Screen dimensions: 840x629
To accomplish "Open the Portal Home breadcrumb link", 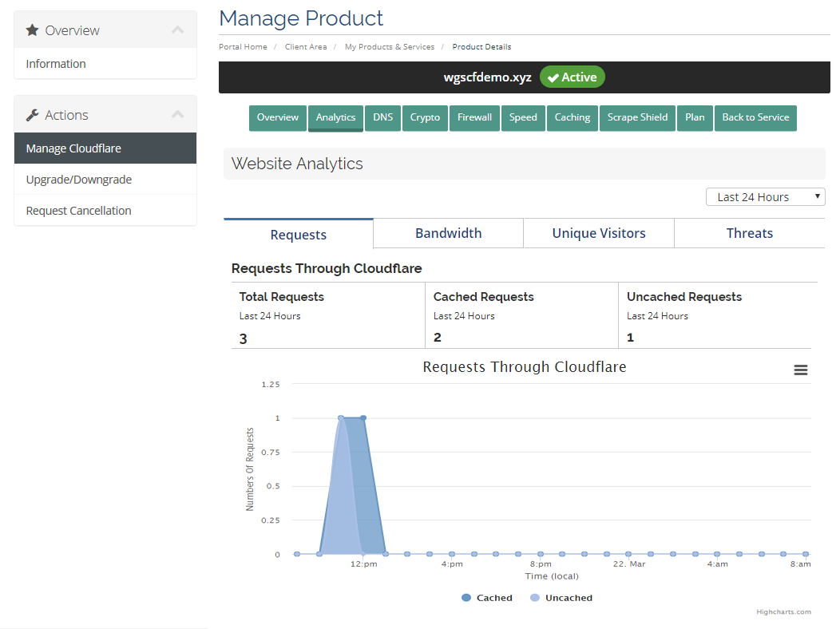I will pos(243,47).
